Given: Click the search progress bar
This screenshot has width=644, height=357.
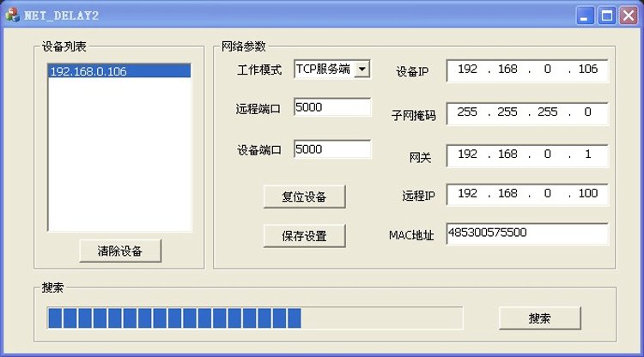Looking at the screenshot, I should 254,318.
